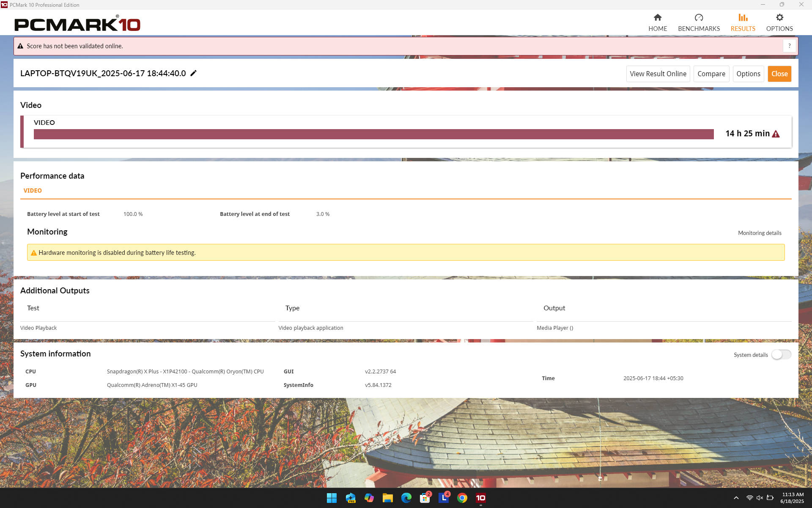Click the red warning triangle beside 14 h 25 min
Viewport: 812px width, 508px height.
pos(776,134)
